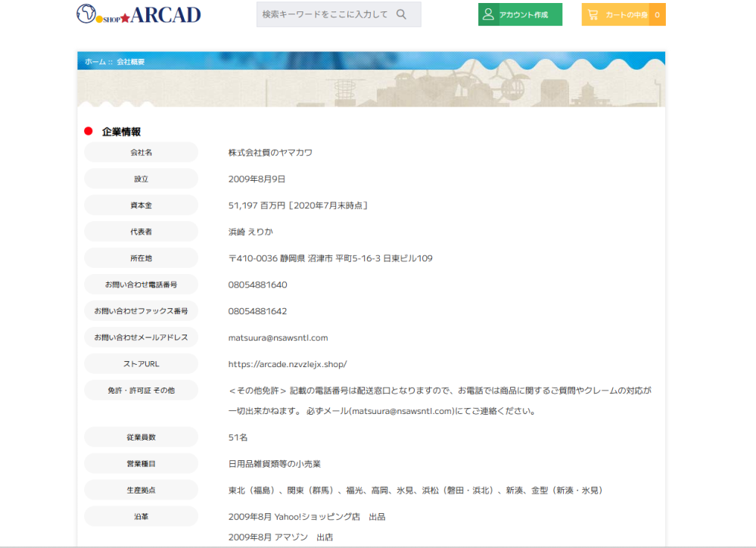
Task: Click the 所在地 label
Action: (141, 259)
